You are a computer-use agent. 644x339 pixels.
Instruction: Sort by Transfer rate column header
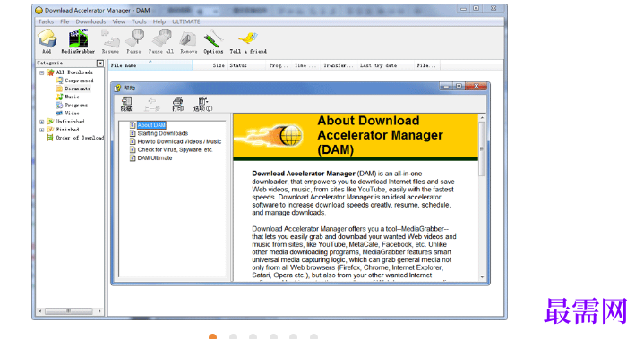pos(338,65)
